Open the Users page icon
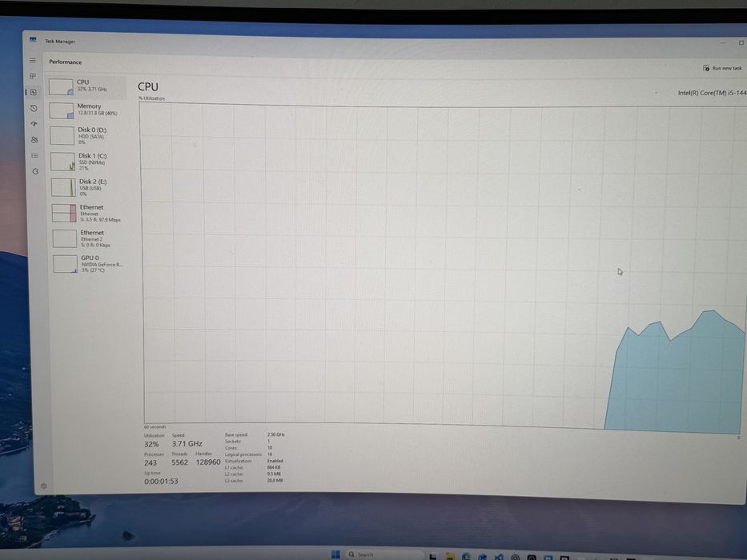 pyautogui.click(x=34, y=140)
